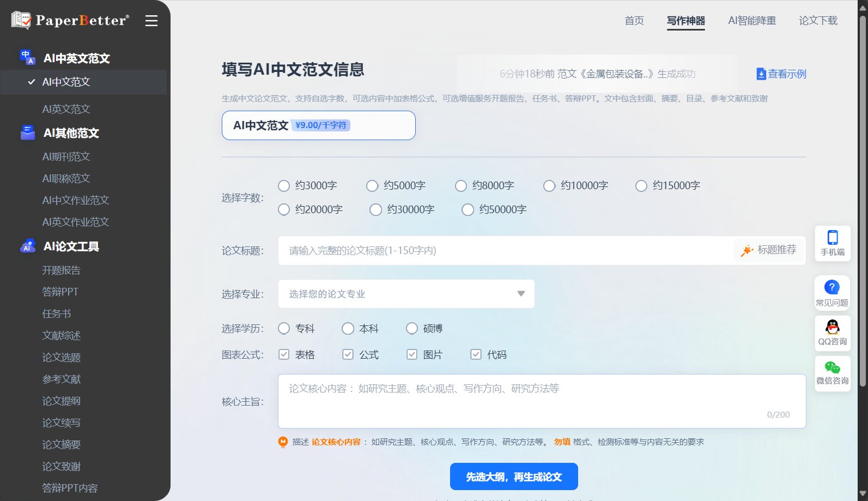Select 约50000字 word count

[x=468, y=210]
